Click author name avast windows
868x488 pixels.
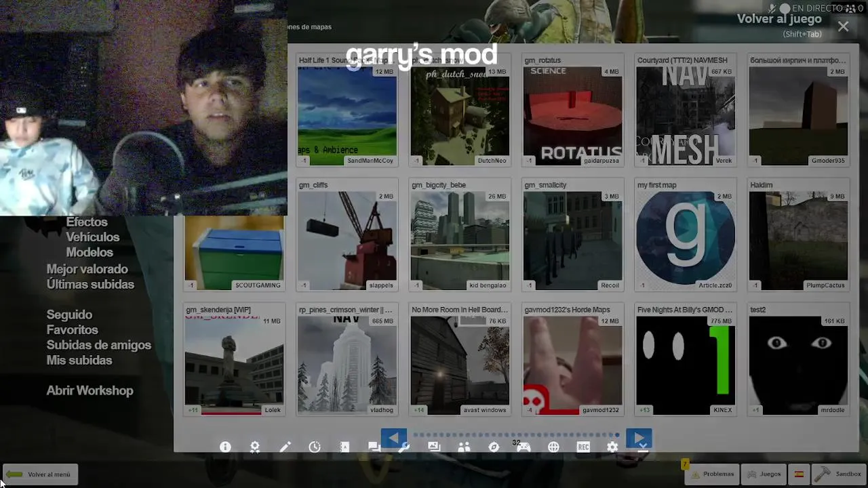485,410
